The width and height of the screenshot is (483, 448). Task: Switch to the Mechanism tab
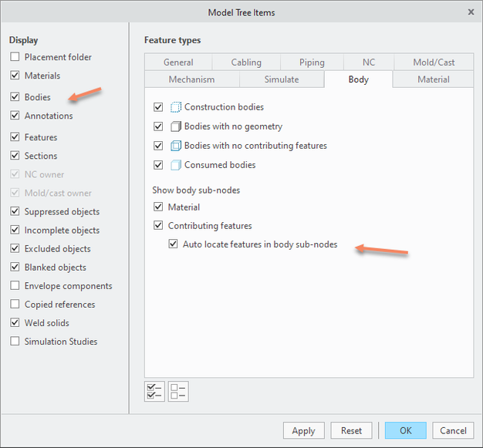coord(191,79)
